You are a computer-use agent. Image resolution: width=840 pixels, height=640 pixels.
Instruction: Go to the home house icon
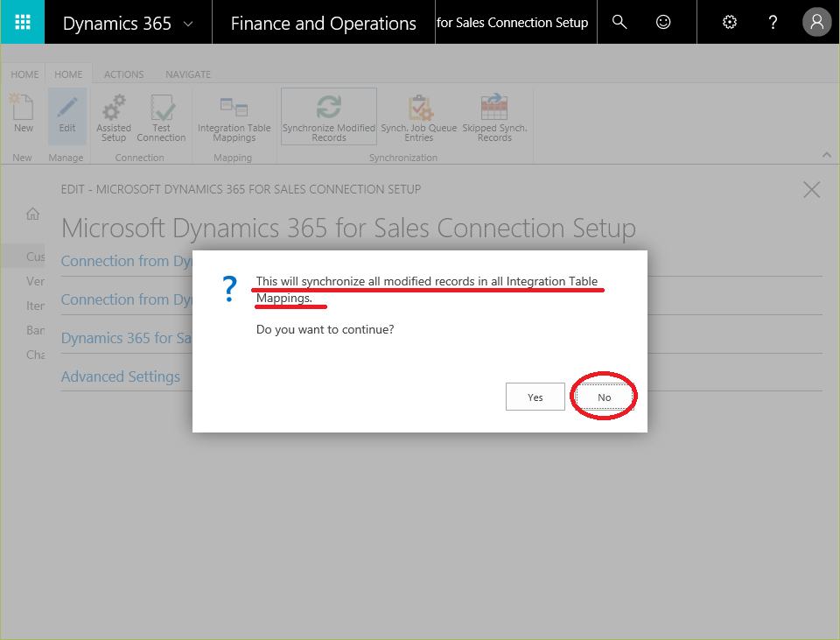32,214
